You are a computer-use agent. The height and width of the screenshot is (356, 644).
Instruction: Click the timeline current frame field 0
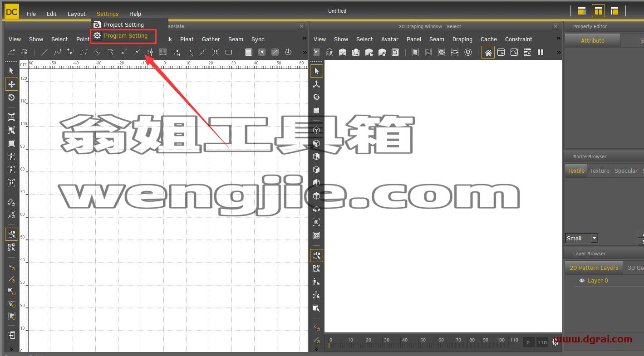528,342
